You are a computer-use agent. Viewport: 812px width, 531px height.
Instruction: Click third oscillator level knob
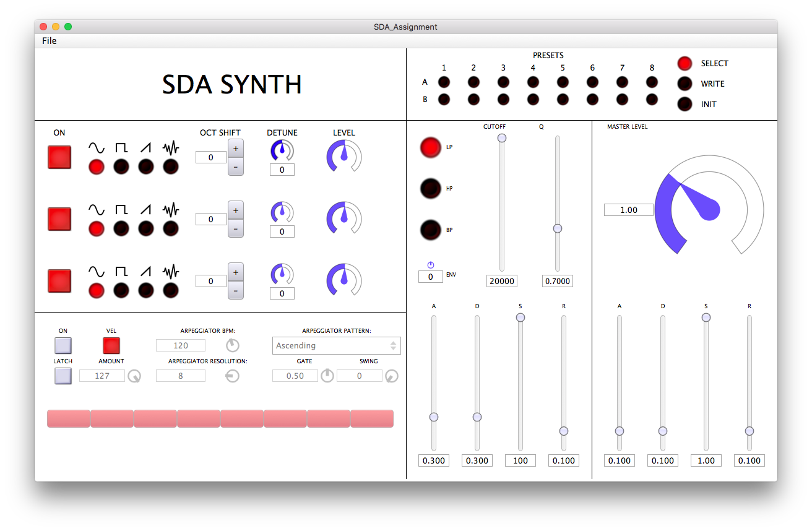click(x=344, y=280)
